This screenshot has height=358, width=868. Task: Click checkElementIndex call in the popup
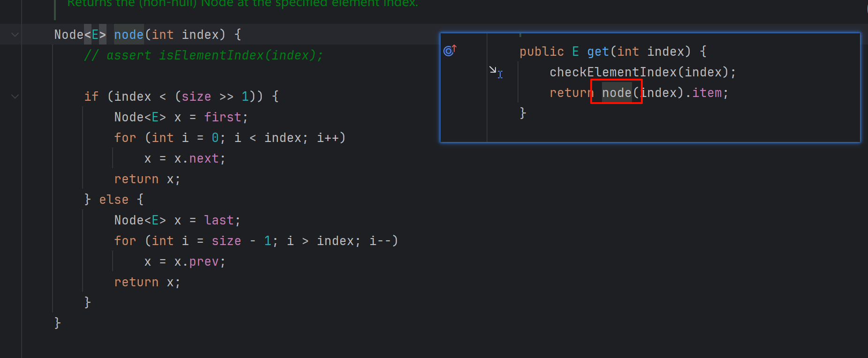point(613,72)
